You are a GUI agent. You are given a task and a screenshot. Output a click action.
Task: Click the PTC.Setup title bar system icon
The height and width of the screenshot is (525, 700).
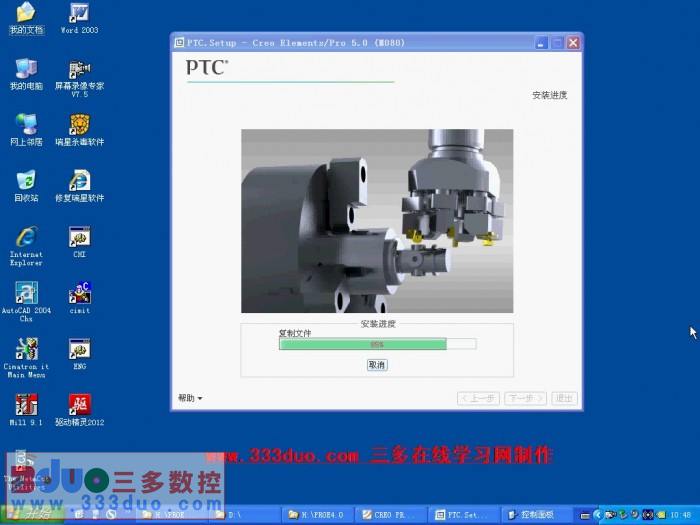(x=179, y=43)
